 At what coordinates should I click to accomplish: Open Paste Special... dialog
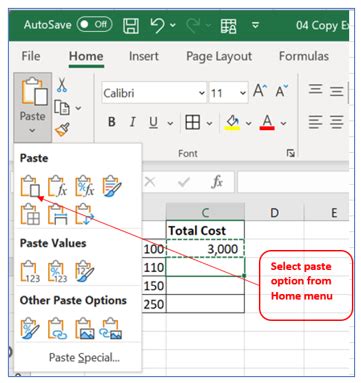pos(84,358)
